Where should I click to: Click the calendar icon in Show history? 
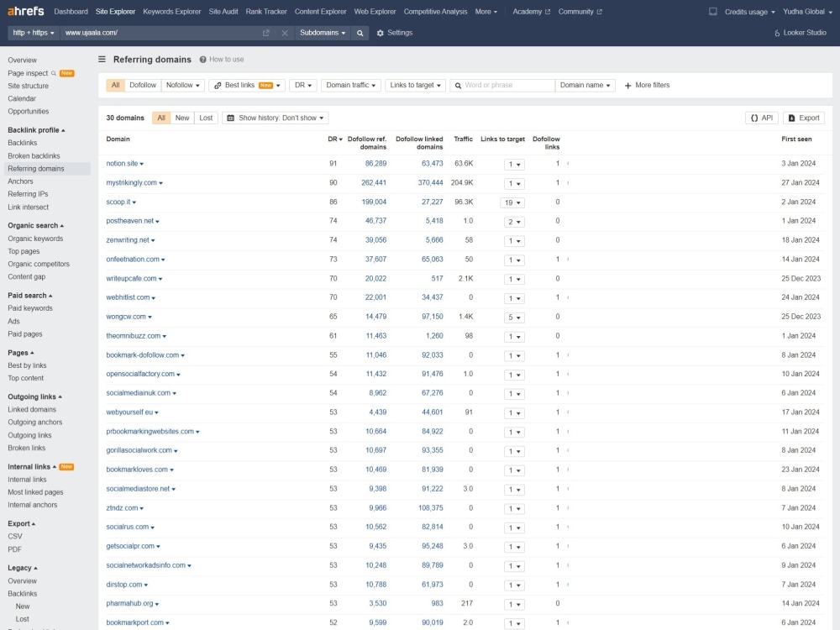[x=230, y=118]
